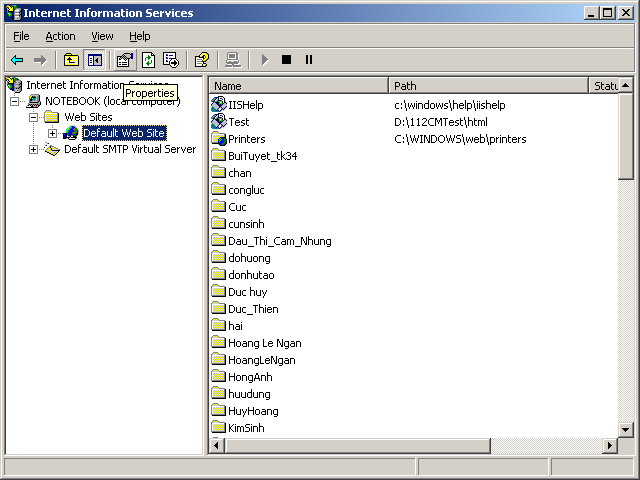Screen dimensions: 640x480
Task: Click horizontal scrollbar left arrow
Action: point(217,445)
